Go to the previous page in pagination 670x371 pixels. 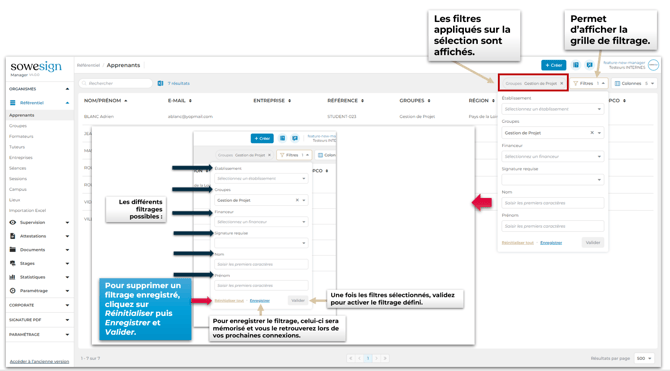(359, 358)
